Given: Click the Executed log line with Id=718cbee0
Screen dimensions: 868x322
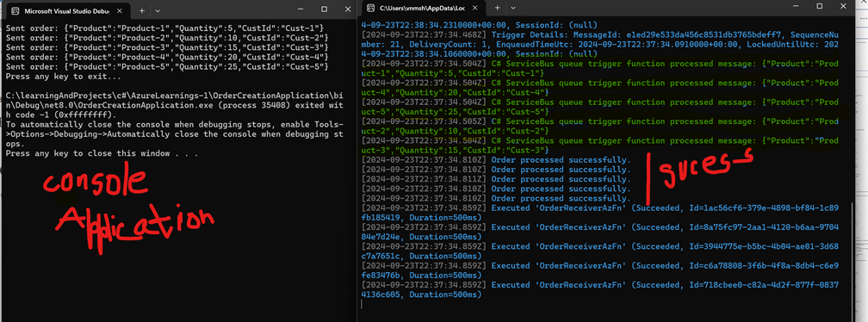Looking at the screenshot, I should coord(599,290).
